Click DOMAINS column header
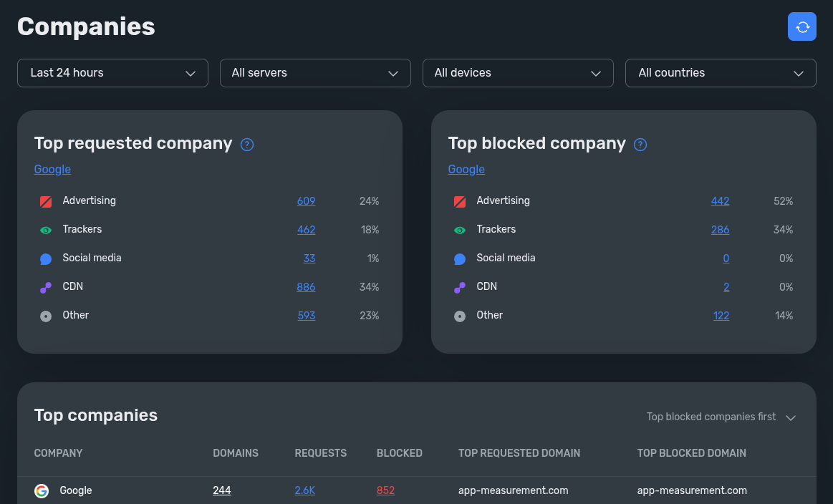 (x=236, y=453)
